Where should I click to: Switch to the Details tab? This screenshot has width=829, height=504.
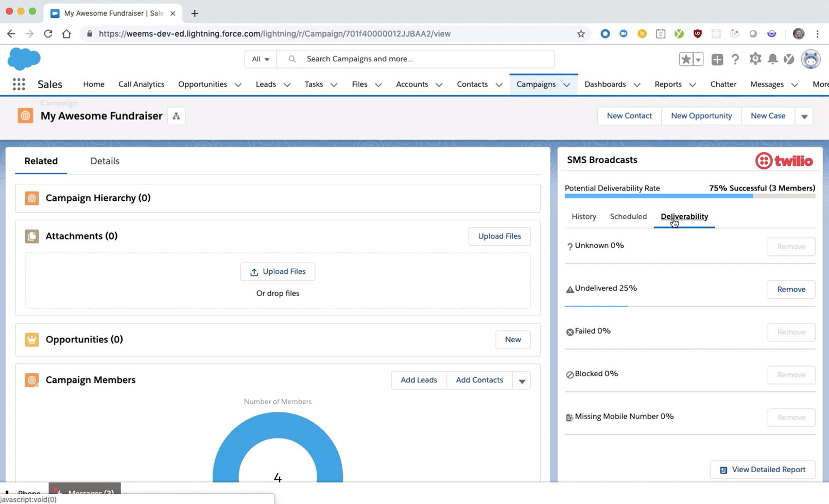[105, 161]
